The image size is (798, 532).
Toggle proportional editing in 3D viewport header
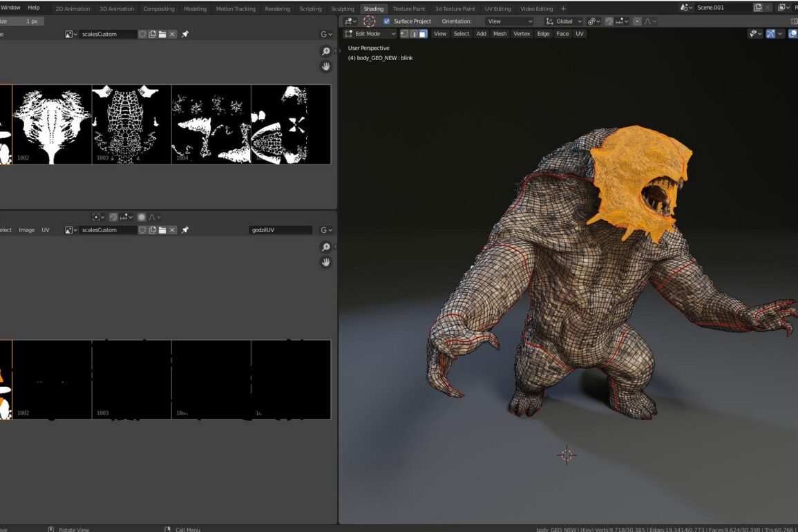637,21
